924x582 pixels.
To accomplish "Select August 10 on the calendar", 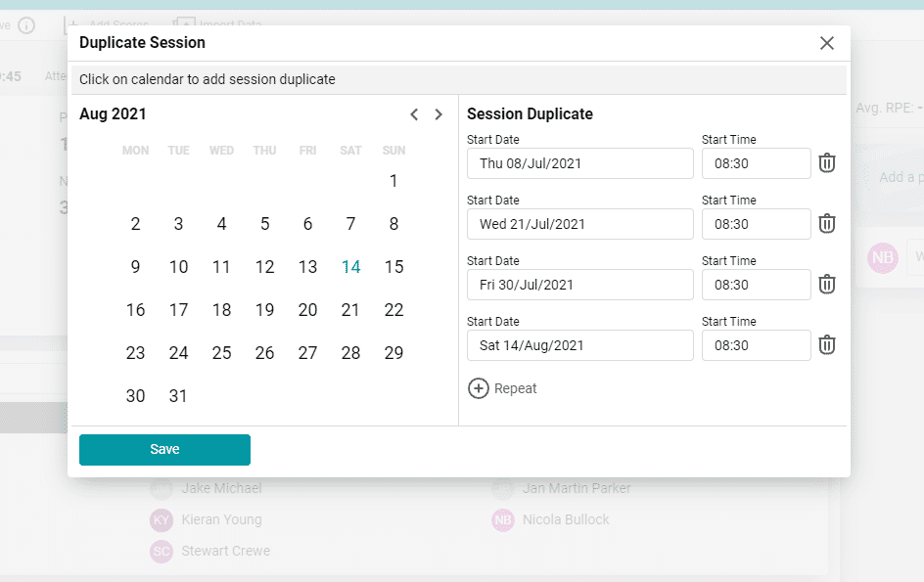I will [x=178, y=267].
